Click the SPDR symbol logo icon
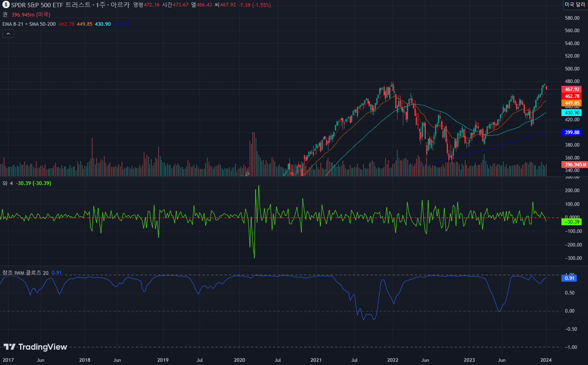The height and width of the screenshot is (365, 588). tap(6, 5)
